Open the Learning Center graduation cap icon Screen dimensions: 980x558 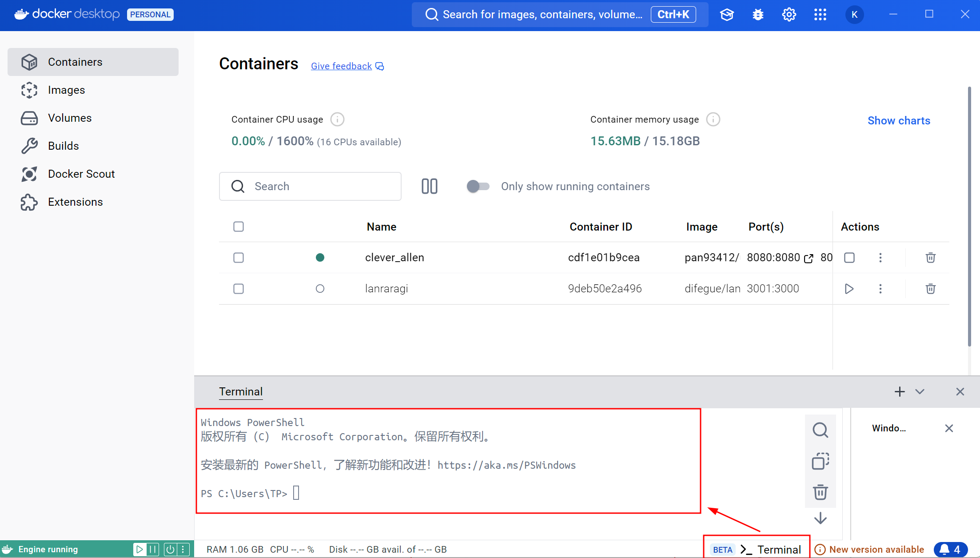[x=727, y=15]
